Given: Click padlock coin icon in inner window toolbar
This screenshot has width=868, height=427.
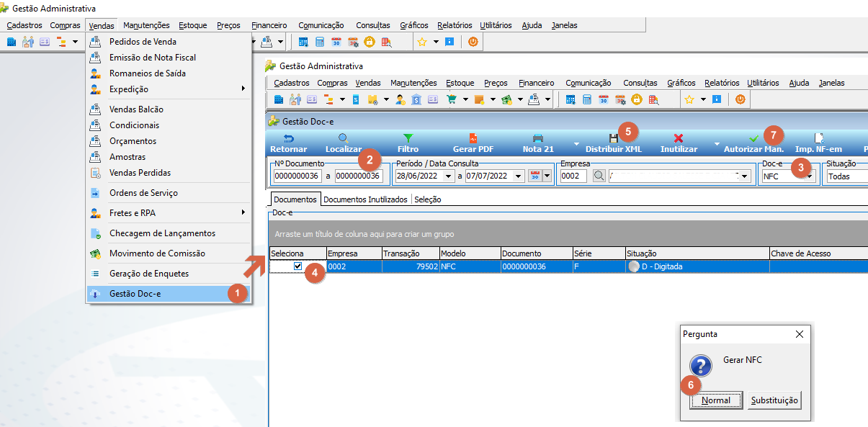Looking at the screenshot, I should tap(637, 99).
